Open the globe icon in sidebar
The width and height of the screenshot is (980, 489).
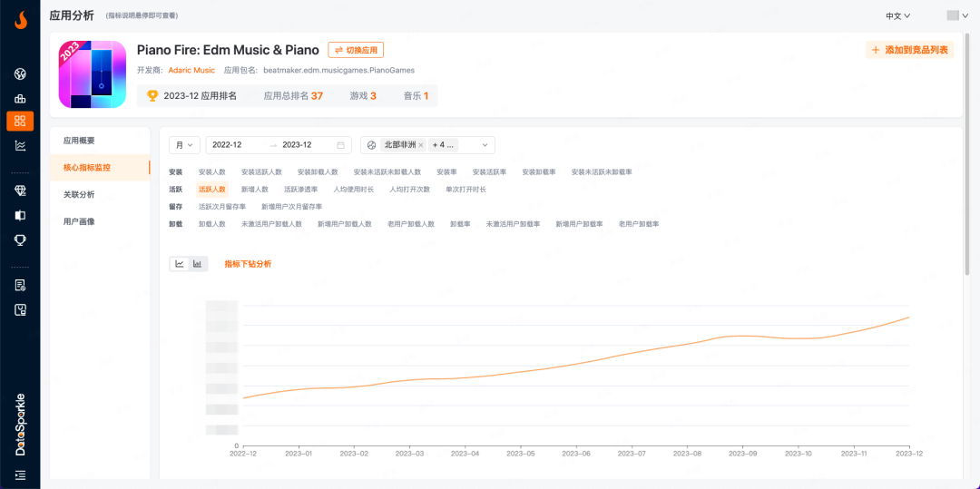pyautogui.click(x=20, y=74)
